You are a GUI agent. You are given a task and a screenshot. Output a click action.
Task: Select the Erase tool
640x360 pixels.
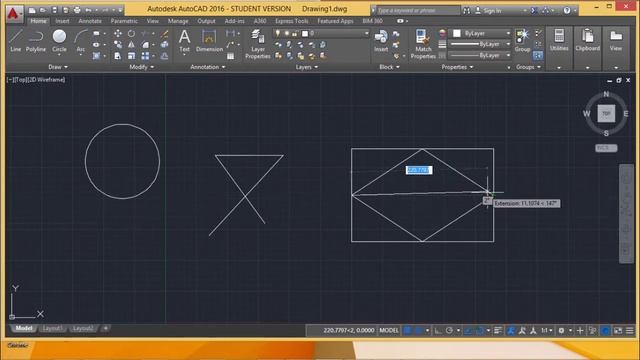click(x=164, y=33)
